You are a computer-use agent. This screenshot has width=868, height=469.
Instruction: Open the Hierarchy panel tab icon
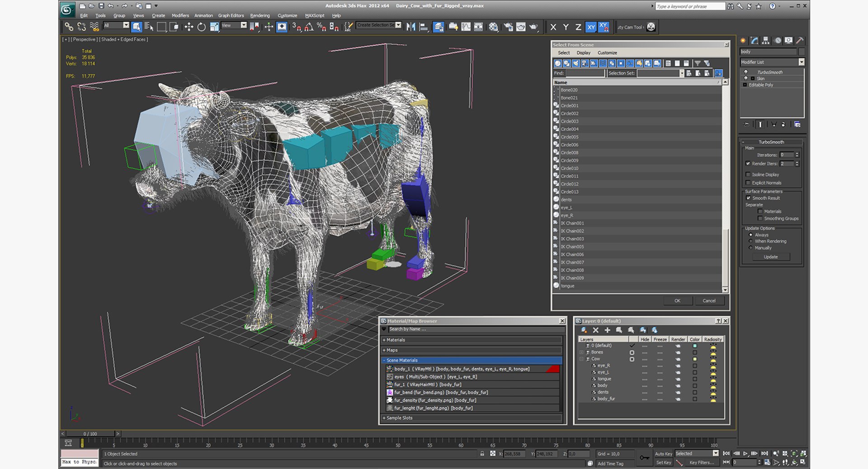click(765, 40)
